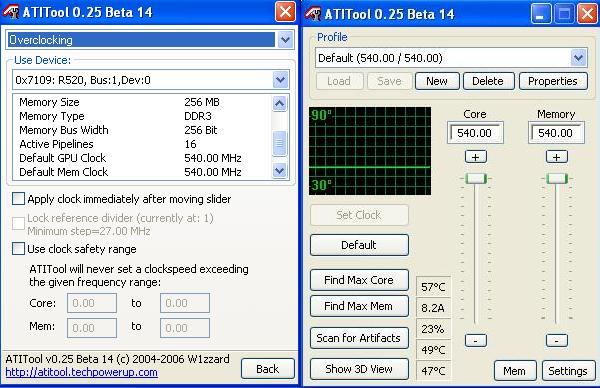
Task: Decrease Core clock with minus button
Action: (476, 340)
